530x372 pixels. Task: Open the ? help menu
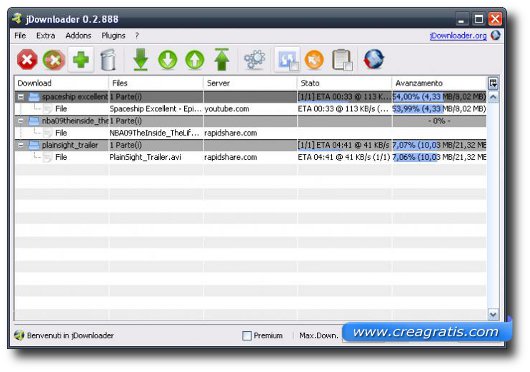[137, 35]
